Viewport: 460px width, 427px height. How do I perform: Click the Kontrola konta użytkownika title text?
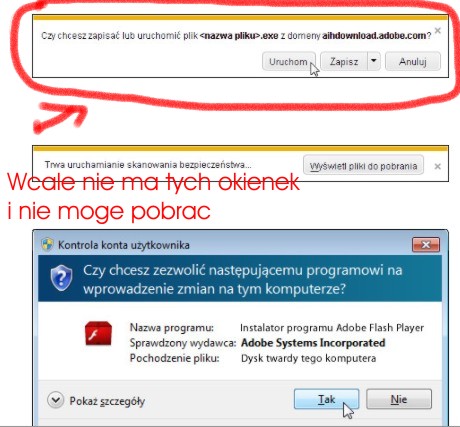coord(124,245)
